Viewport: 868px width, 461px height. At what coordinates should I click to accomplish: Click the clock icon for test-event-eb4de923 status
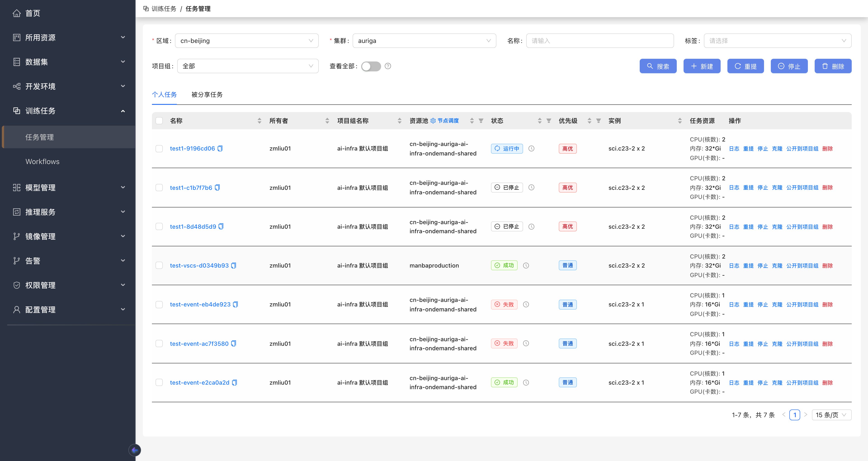(x=526, y=305)
